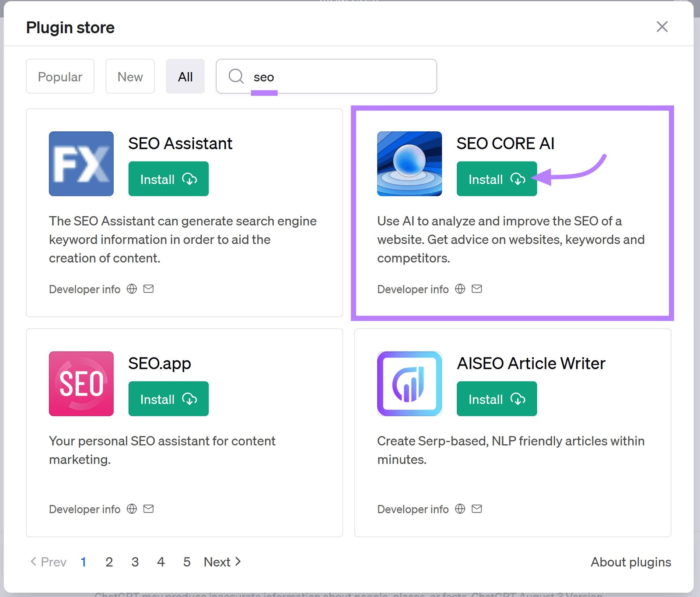The height and width of the screenshot is (597, 700).
Task: Click the email icon for SEO Assistant developer
Action: [x=148, y=288]
